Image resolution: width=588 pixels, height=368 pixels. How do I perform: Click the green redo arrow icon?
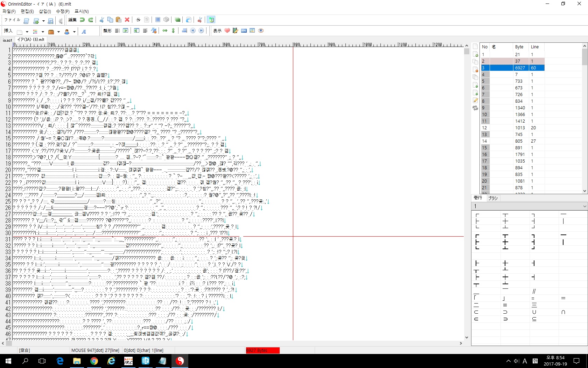[x=91, y=20]
